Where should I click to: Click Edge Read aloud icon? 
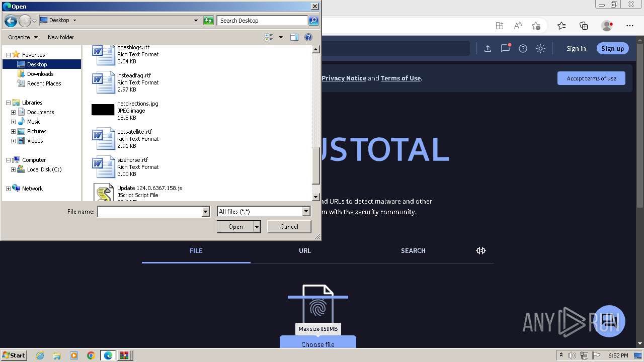(x=518, y=26)
